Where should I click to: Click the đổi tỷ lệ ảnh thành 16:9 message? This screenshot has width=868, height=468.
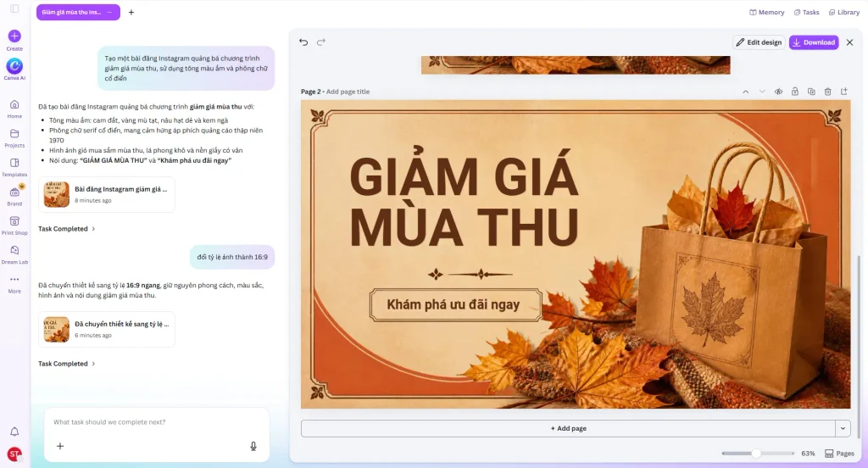coord(232,257)
